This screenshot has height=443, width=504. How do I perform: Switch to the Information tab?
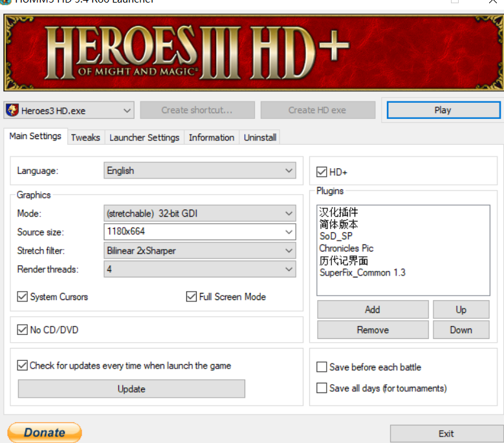(x=212, y=138)
